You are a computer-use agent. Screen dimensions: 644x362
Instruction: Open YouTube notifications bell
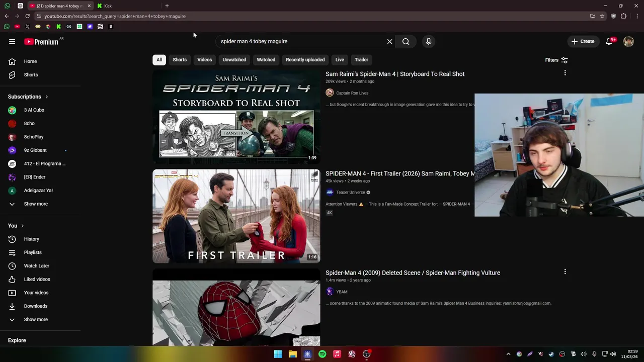609,42
